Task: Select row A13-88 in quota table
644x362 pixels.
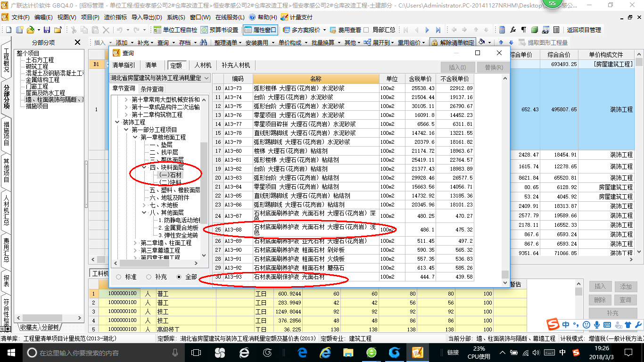Action: pos(344,230)
